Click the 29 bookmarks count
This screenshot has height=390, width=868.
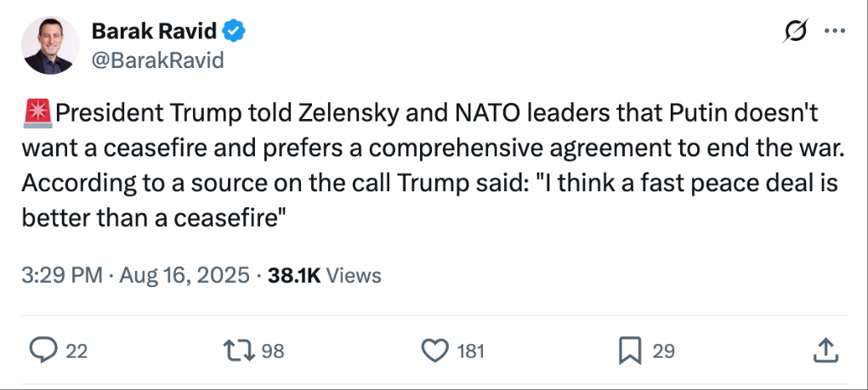click(663, 350)
